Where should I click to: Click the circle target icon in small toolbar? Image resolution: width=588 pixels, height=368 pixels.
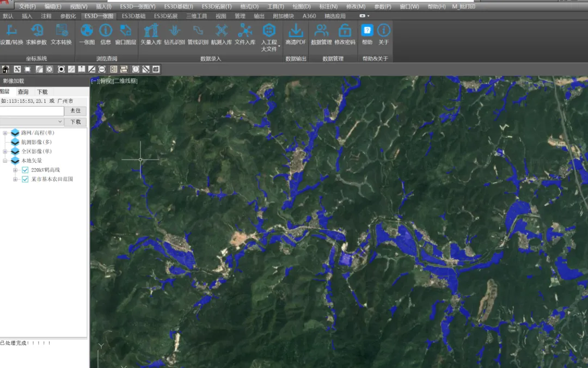(x=61, y=69)
